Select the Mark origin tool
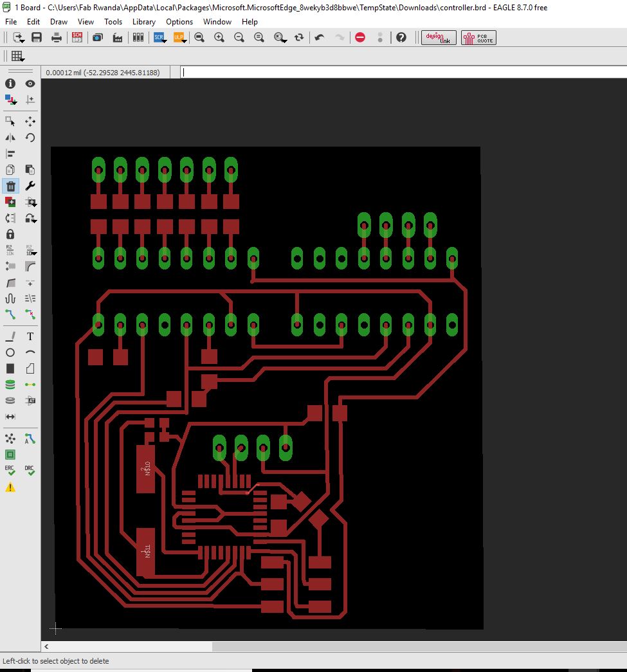Image resolution: width=627 pixels, height=672 pixels. pos(30,100)
